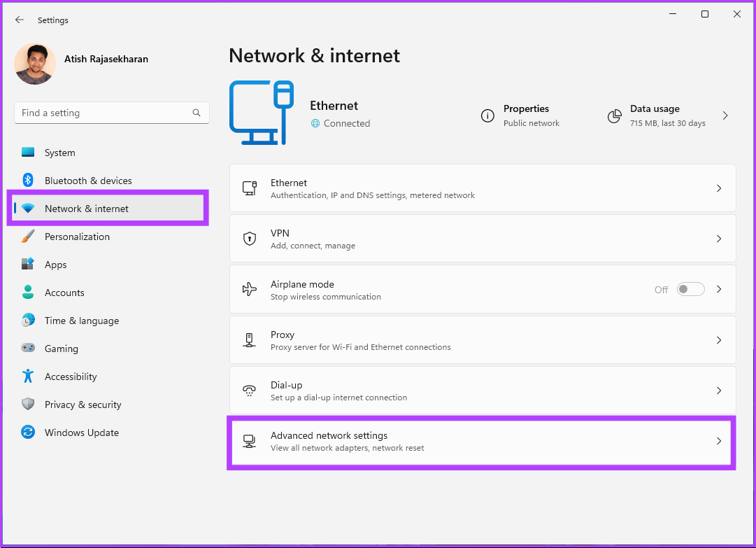Open Data usage details via chevron
This screenshot has width=756, height=548.
tap(725, 115)
